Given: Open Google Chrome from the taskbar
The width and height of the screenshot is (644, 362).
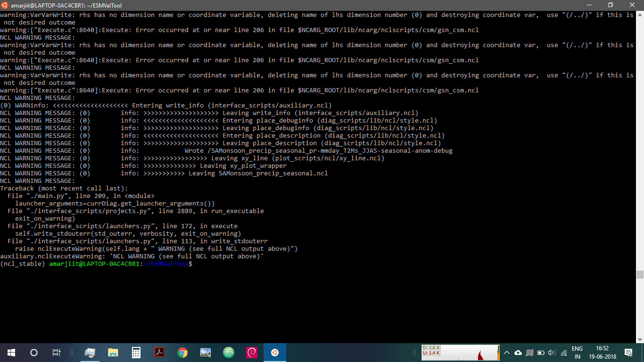Looking at the screenshot, I should pyautogui.click(x=182, y=353).
